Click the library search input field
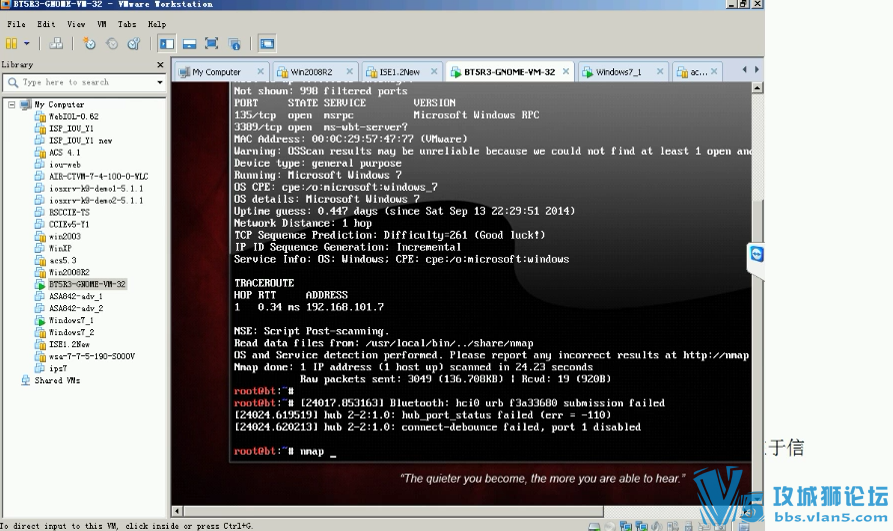Screen dimensions: 893x531 click(x=85, y=82)
